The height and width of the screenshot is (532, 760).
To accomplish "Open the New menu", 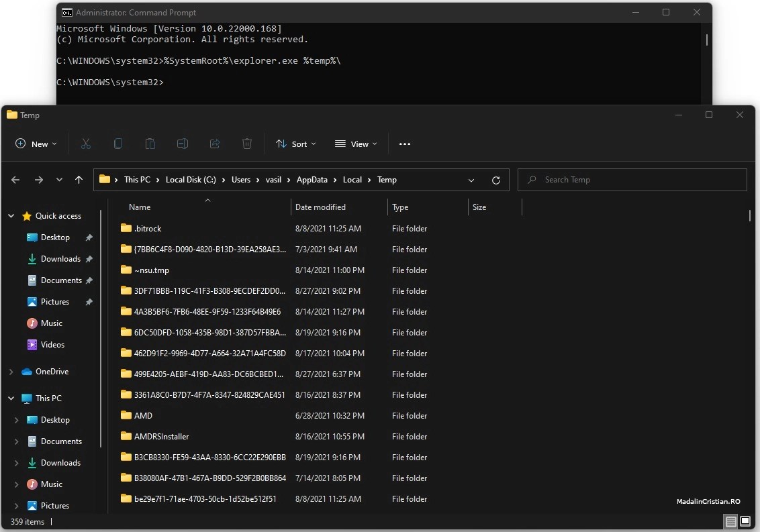I will point(35,144).
